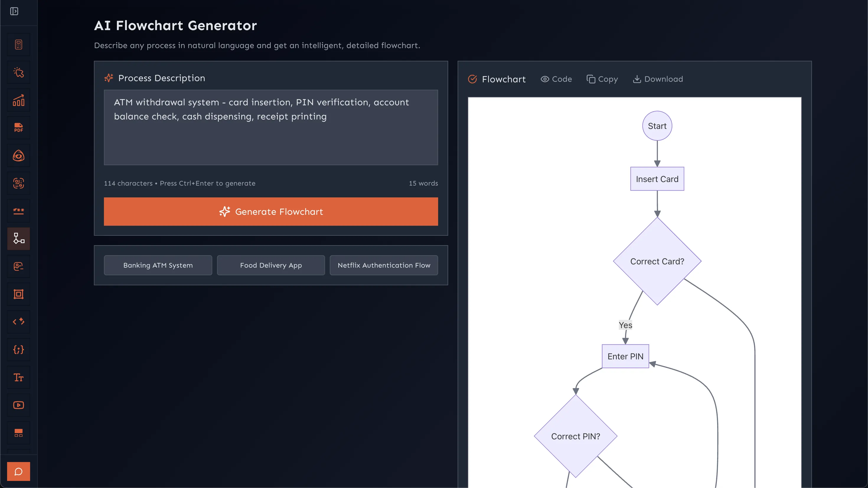Copy the generated flowchart
Viewport: 868px width, 488px height.
[602, 79]
